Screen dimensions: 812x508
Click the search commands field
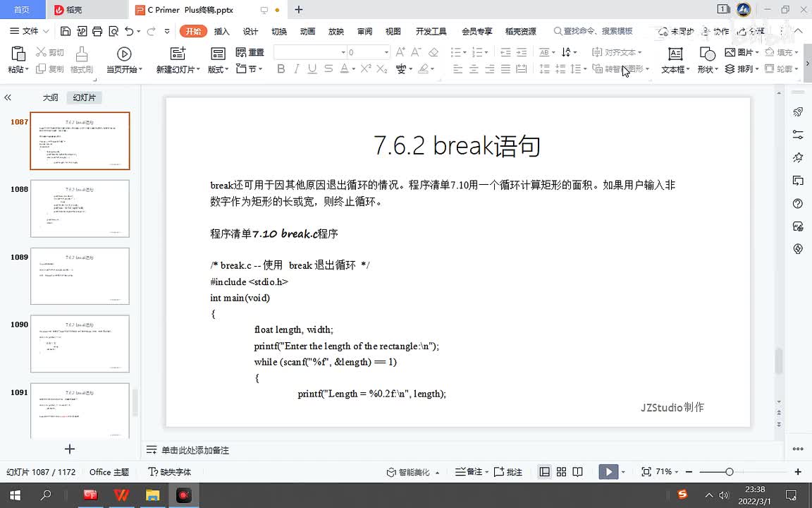[593, 31]
